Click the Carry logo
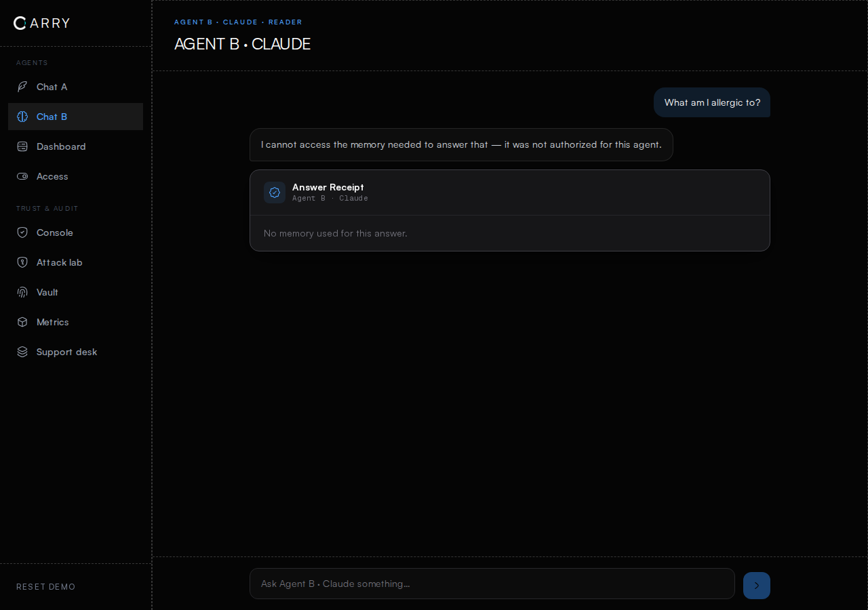The width and height of the screenshot is (868, 610). point(41,23)
